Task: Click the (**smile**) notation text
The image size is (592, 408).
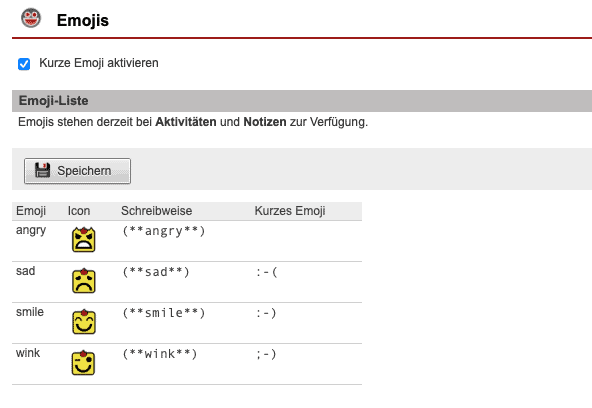Action: [163, 313]
